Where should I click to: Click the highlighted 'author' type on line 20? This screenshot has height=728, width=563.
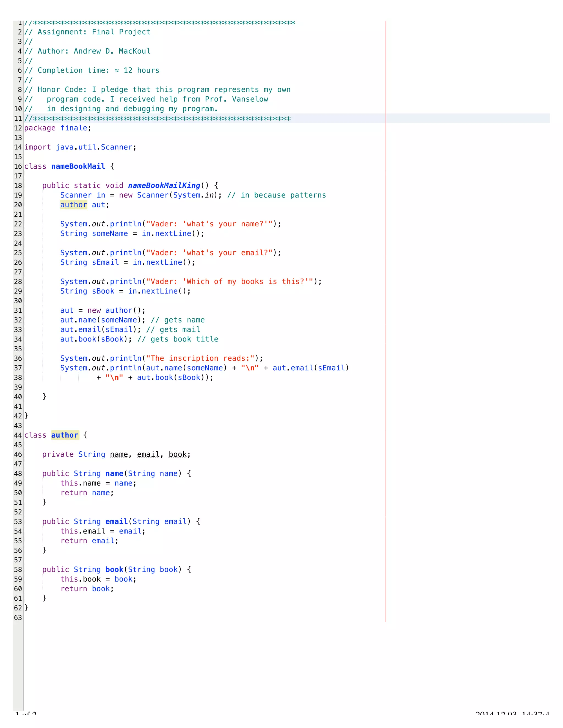pos(74,205)
